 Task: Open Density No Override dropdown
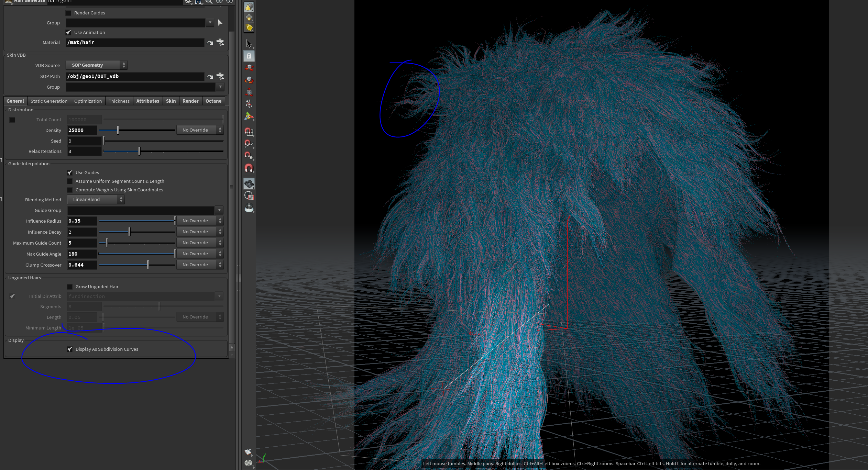200,130
